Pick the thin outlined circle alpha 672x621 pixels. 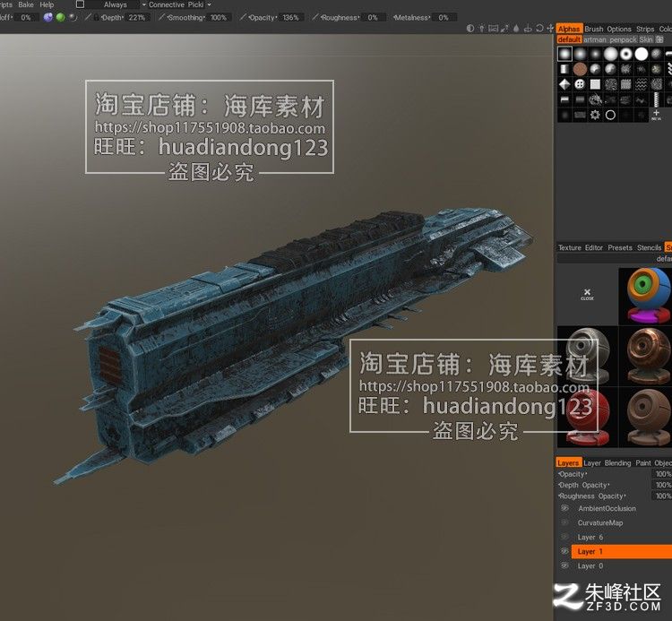pyautogui.click(x=611, y=115)
